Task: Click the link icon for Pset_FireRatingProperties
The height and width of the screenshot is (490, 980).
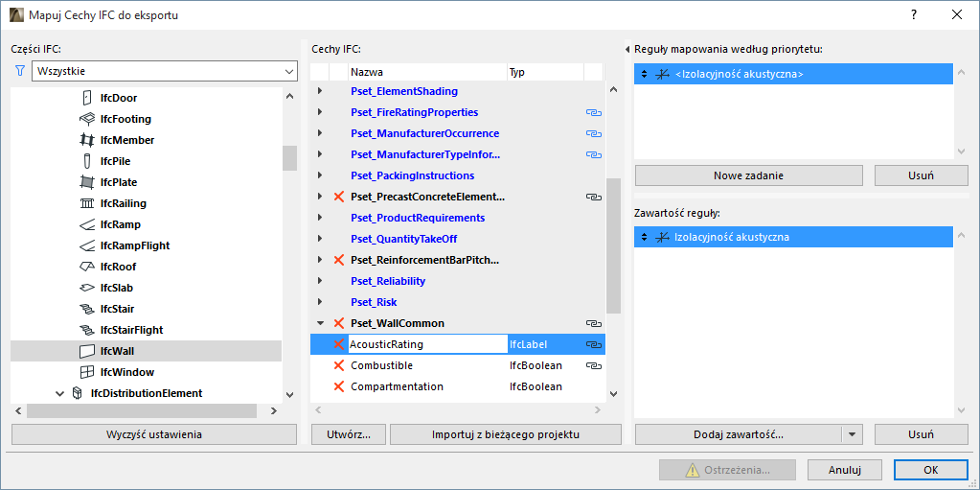Action: (x=593, y=112)
